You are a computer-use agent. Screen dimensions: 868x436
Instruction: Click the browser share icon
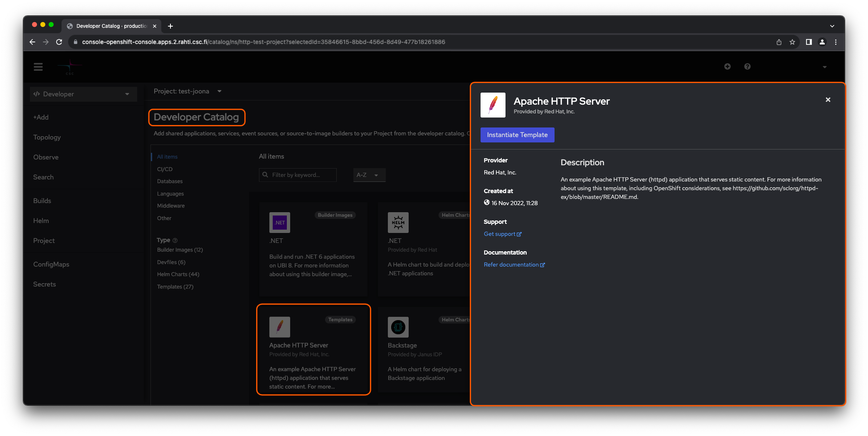point(779,42)
